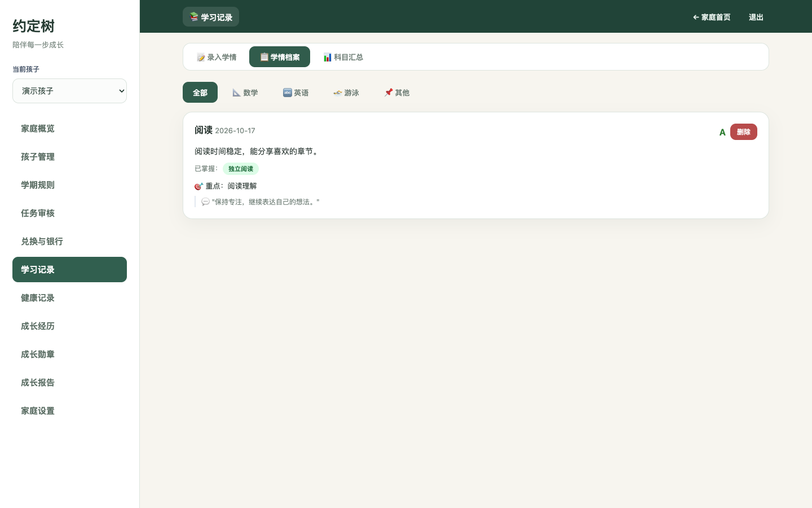This screenshot has height=508, width=812.
Task: Navigate to 任务审核
Action: (x=69, y=213)
